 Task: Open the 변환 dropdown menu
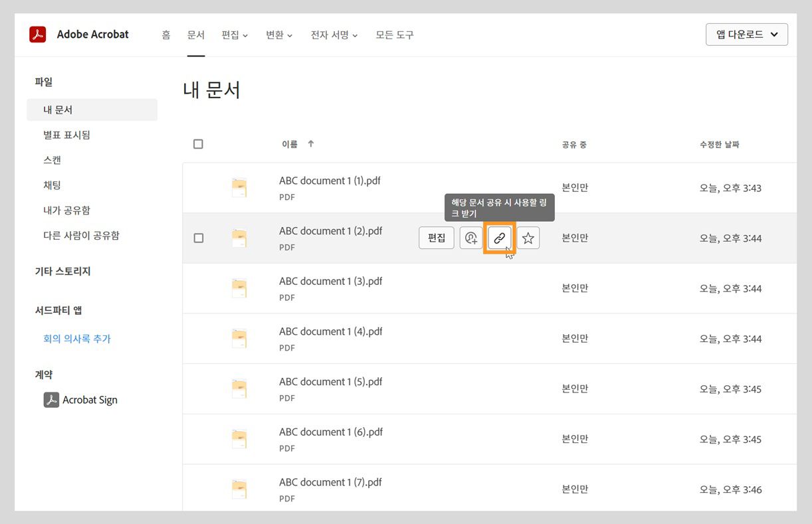278,35
